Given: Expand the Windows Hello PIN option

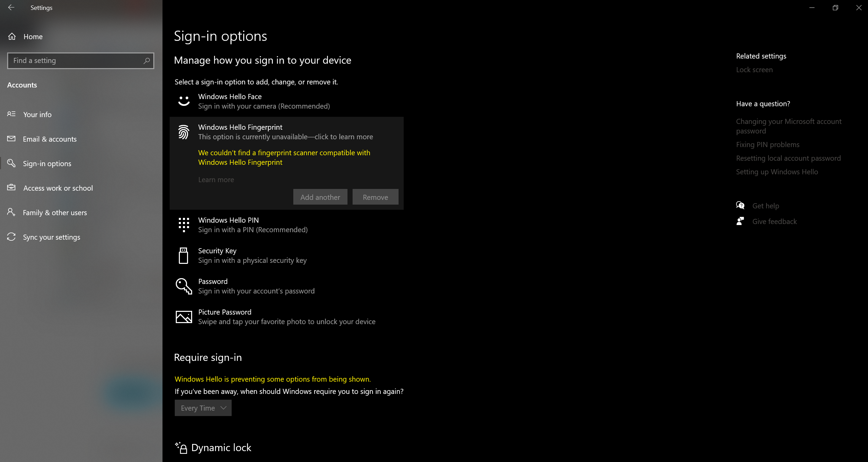Looking at the screenshot, I should 286,225.
